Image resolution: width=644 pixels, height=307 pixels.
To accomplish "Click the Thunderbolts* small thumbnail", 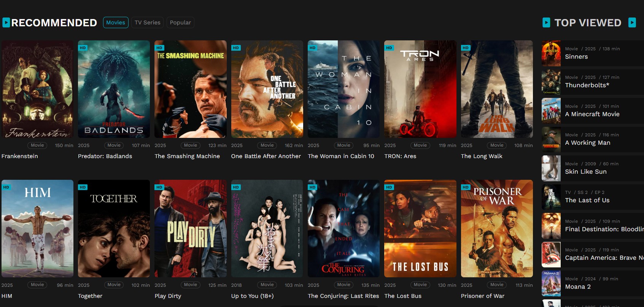I will (x=551, y=82).
